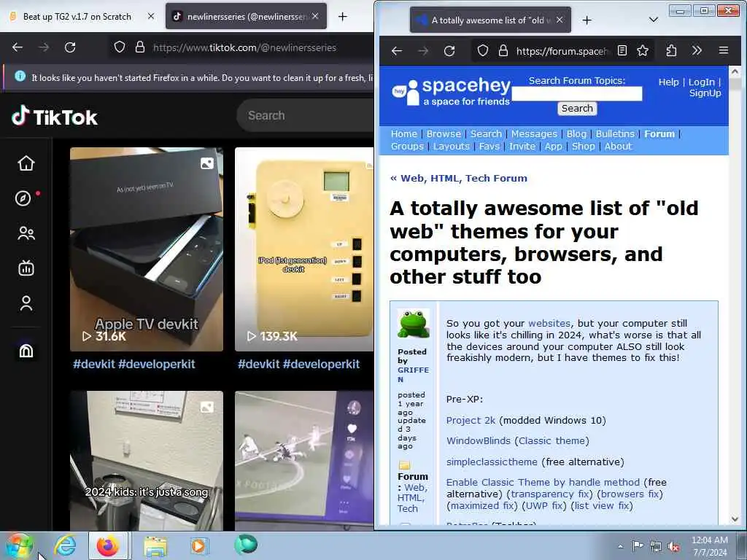
Task: Click the TikTok search field
Action: [305, 115]
